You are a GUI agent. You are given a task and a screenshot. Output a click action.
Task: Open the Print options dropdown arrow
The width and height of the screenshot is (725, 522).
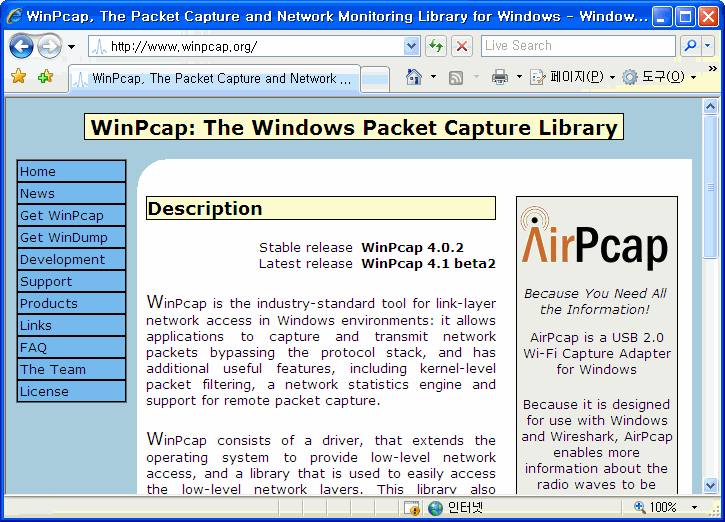(x=519, y=77)
